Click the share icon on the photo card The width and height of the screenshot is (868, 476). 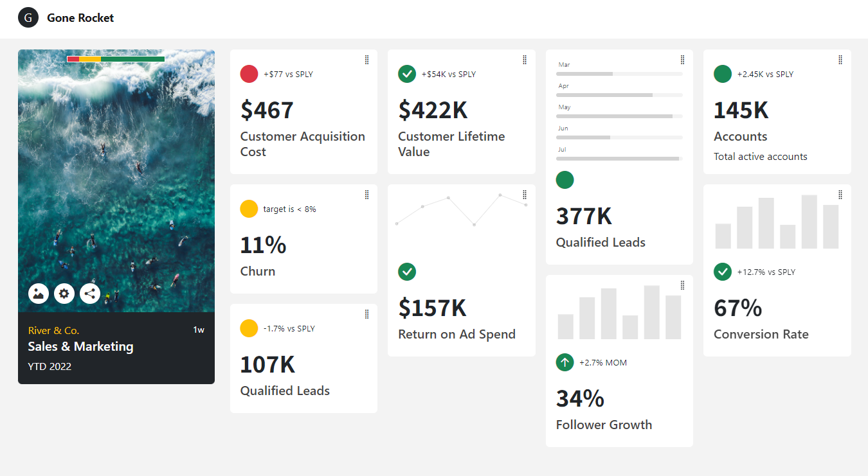pyautogui.click(x=90, y=294)
